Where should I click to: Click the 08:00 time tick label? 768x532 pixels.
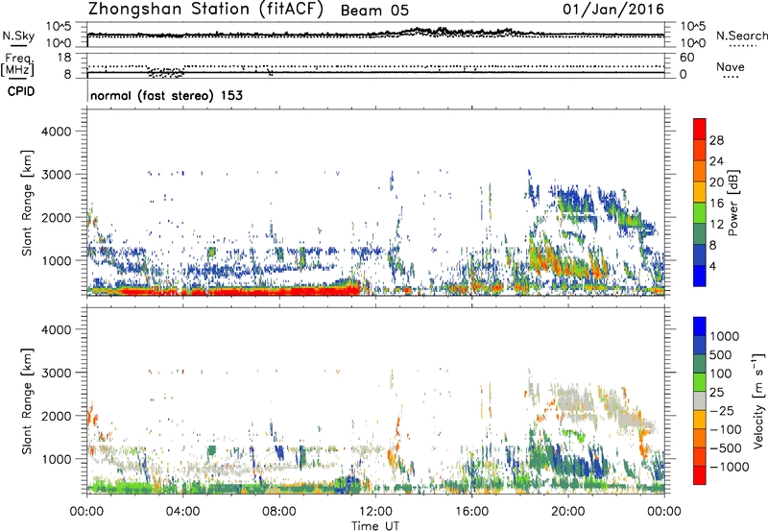pos(279,512)
